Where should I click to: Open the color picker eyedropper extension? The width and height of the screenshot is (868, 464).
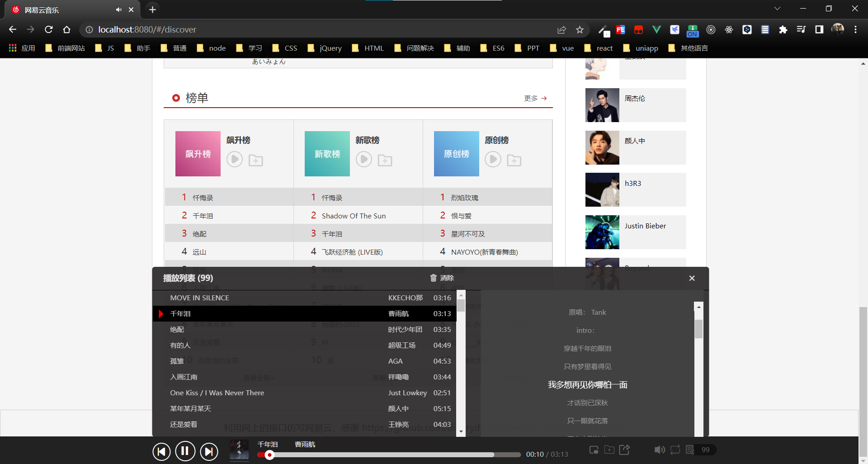(x=603, y=30)
